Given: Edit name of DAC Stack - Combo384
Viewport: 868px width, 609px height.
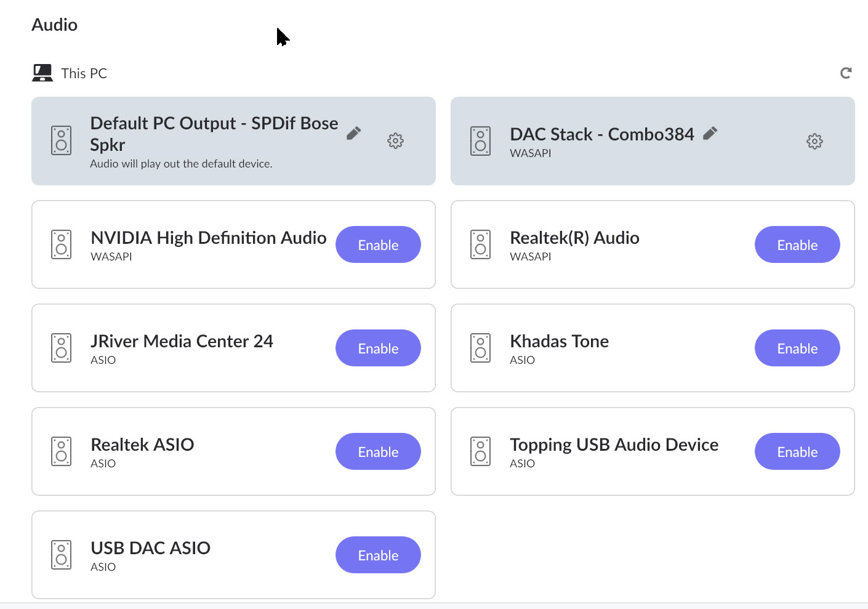Looking at the screenshot, I should 710,133.
